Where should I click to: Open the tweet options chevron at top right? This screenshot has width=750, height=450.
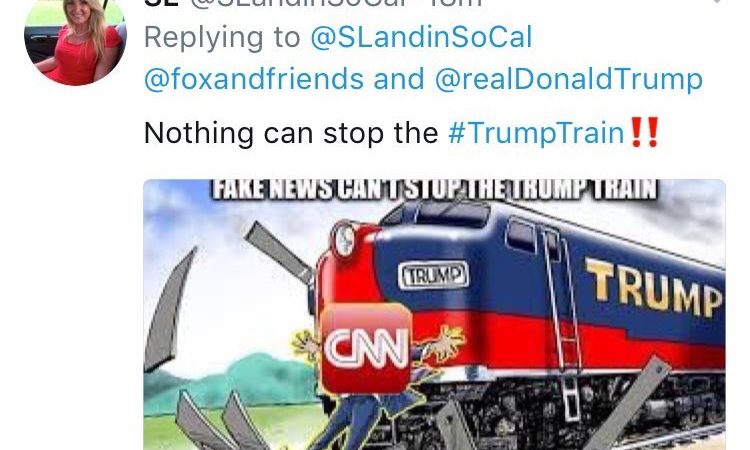(716, 2)
